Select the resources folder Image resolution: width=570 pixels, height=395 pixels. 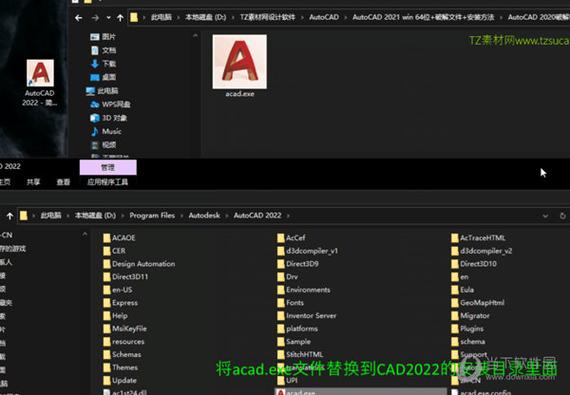click(124, 342)
